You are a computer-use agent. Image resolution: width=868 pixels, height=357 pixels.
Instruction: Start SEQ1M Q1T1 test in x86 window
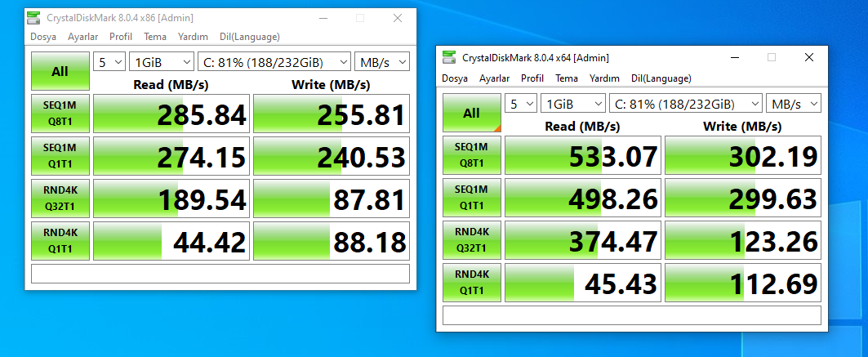[60, 155]
